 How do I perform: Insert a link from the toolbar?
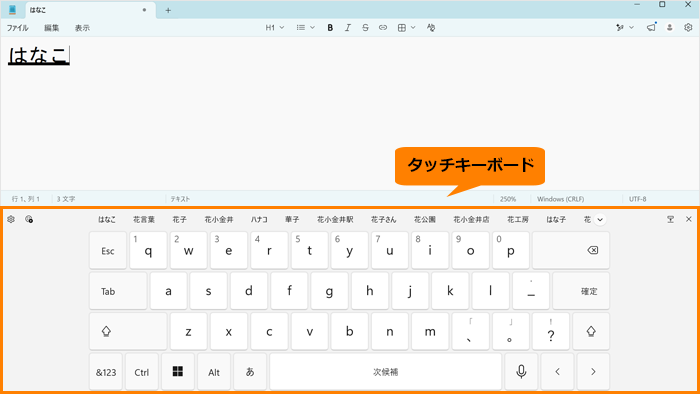[383, 28]
